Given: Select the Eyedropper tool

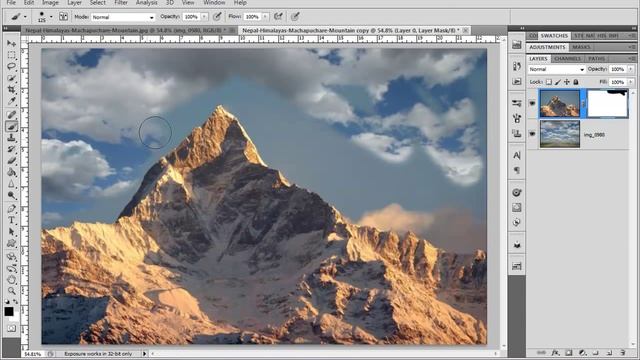Looking at the screenshot, I should (11, 101).
